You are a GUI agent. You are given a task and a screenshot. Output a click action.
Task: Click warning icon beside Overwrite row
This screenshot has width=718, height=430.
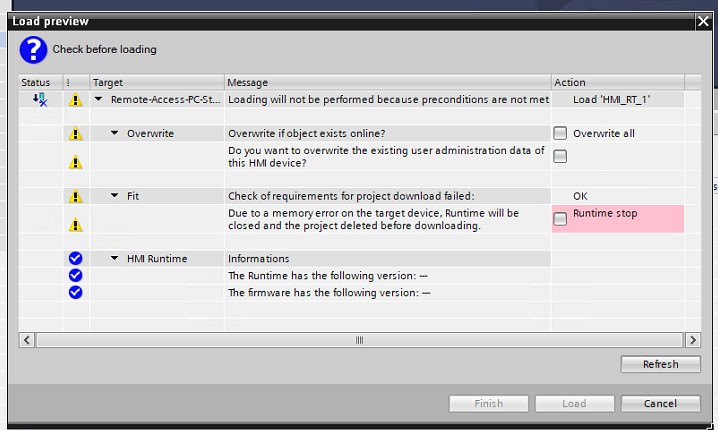[x=76, y=134]
